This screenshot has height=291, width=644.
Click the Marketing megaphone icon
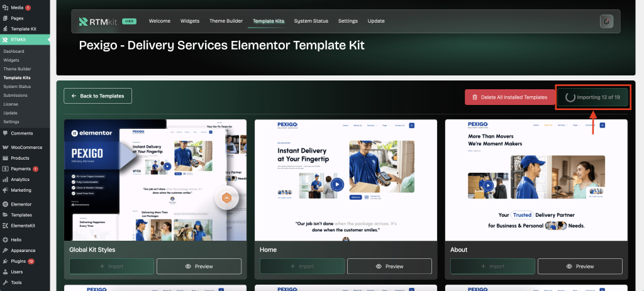click(x=5, y=190)
